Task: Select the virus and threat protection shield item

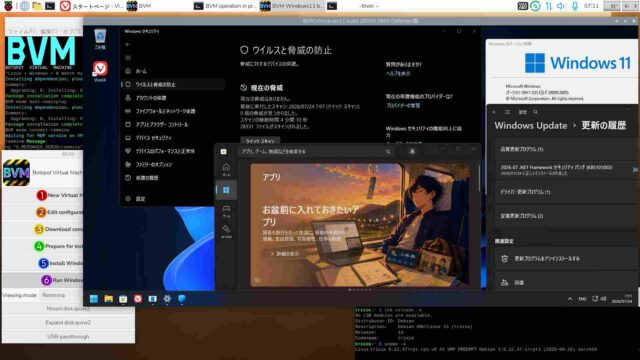Action: click(172, 84)
